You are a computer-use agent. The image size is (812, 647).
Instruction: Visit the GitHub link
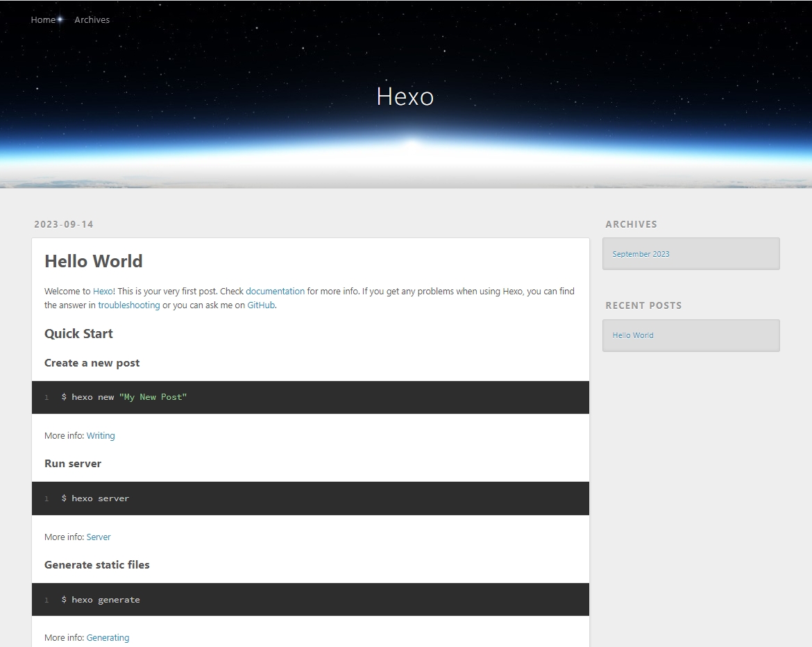click(261, 305)
